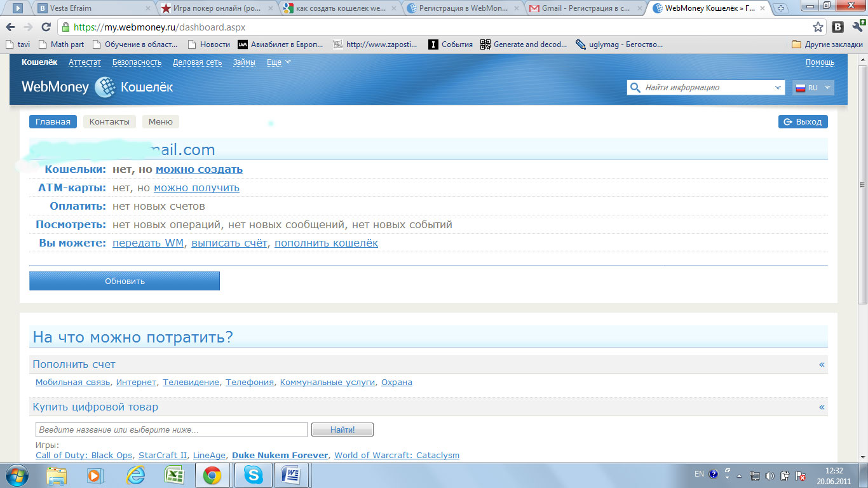Click the digital goods name input field
Viewport: 868px width, 488px height.
[x=172, y=430]
